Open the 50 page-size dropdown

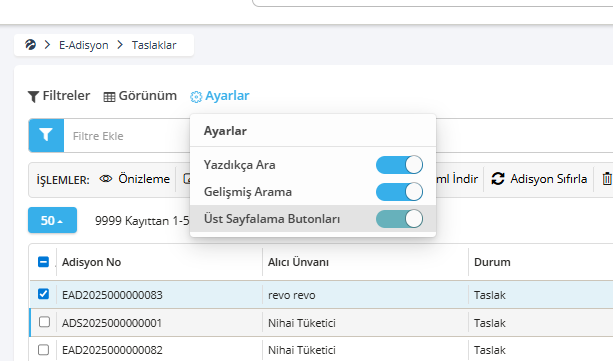(x=52, y=220)
